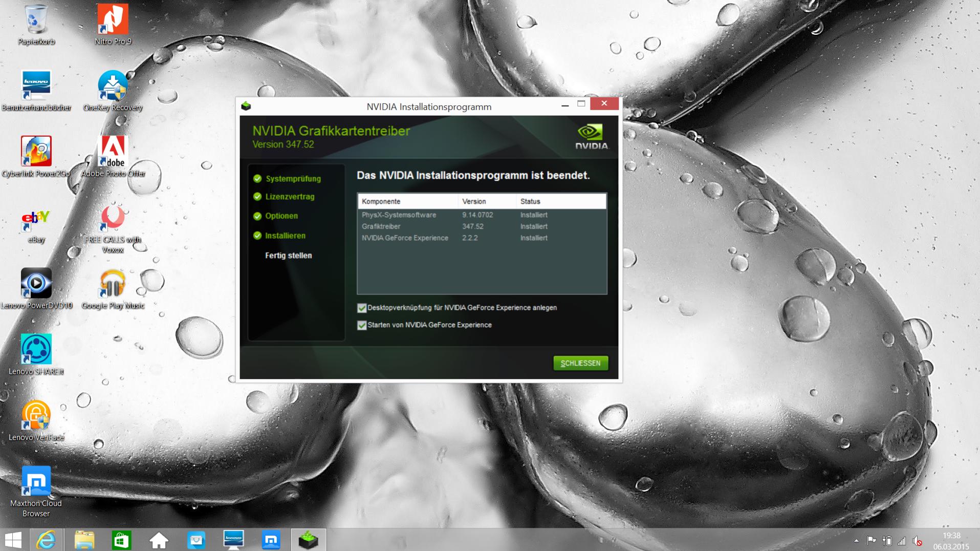Launch Lenovo SHAREit desktop icon
Screen dimensions: 980x551
(36, 354)
